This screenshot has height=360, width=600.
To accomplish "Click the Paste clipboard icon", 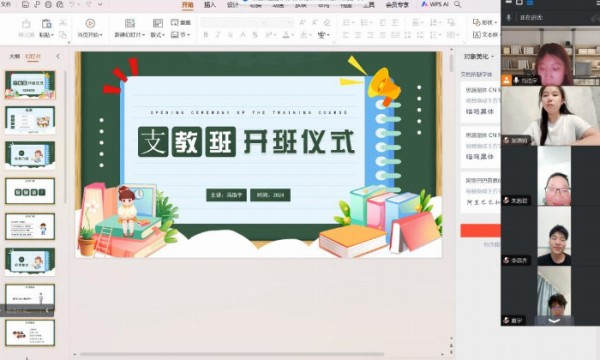I will (x=46, y=24).
